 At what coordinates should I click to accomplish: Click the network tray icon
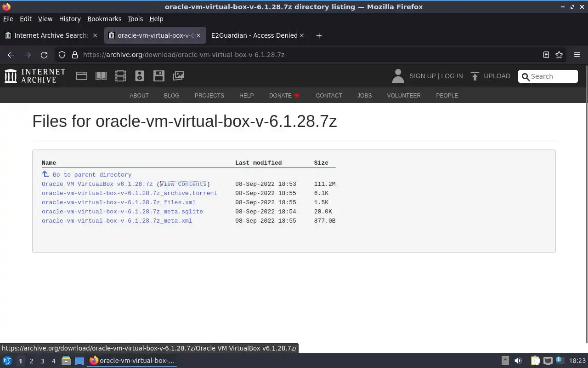(548, 361)
